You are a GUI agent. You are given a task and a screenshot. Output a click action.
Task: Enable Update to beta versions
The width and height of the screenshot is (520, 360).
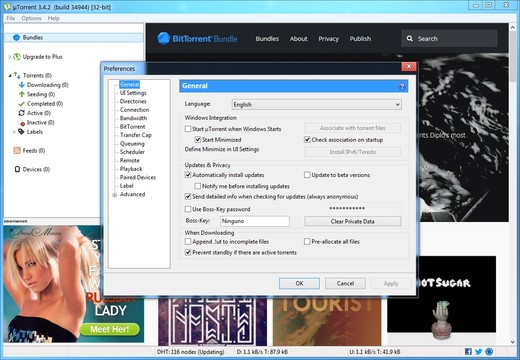pos(307,175)
